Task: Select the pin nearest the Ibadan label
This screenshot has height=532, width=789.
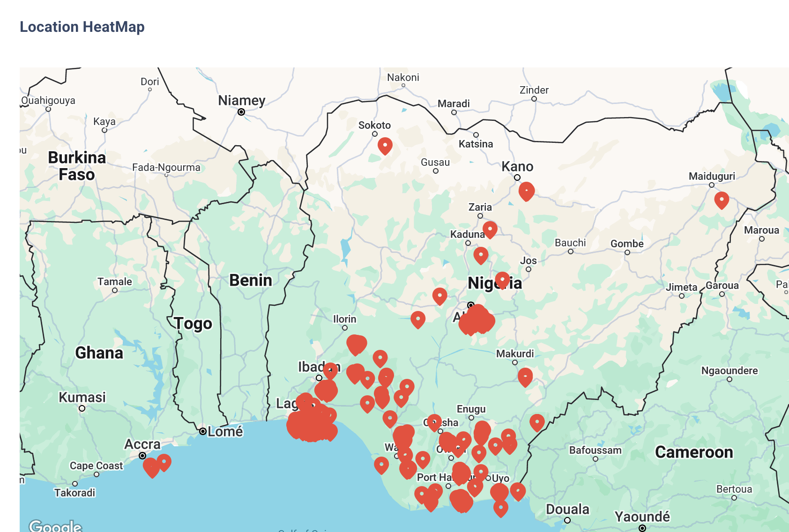Action: [330, 370]
